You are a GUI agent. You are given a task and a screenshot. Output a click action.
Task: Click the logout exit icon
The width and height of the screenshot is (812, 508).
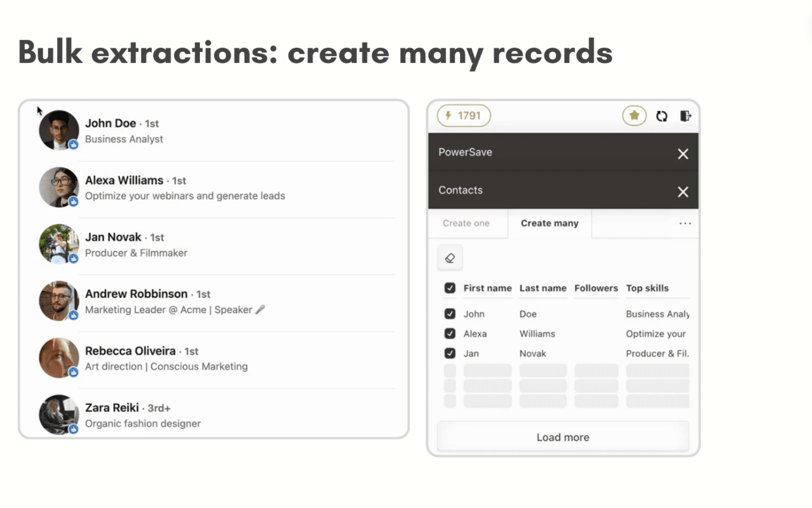[x=686, y=116]
